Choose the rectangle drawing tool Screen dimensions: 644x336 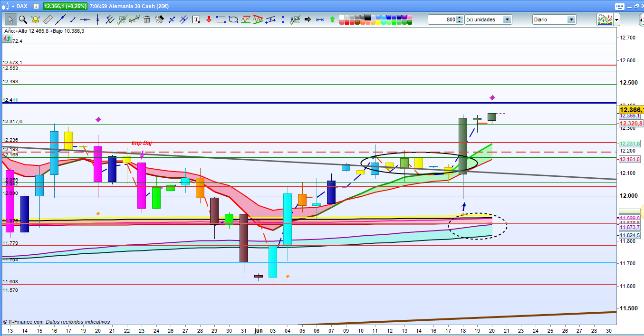(221, 19)
